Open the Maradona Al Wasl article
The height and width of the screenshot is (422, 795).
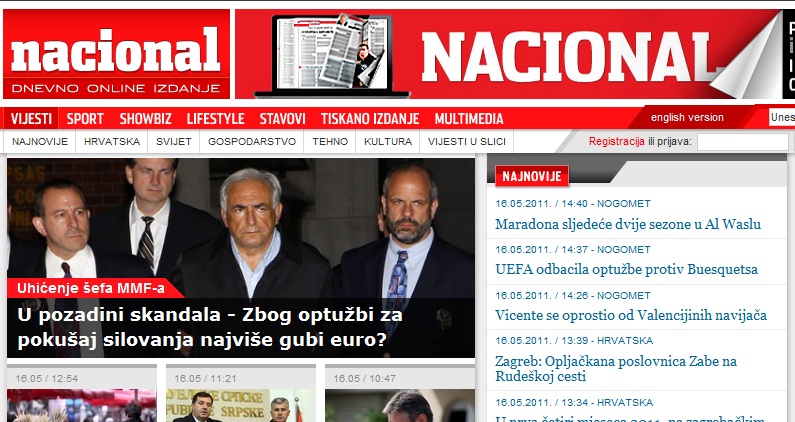tap(628, 224)
